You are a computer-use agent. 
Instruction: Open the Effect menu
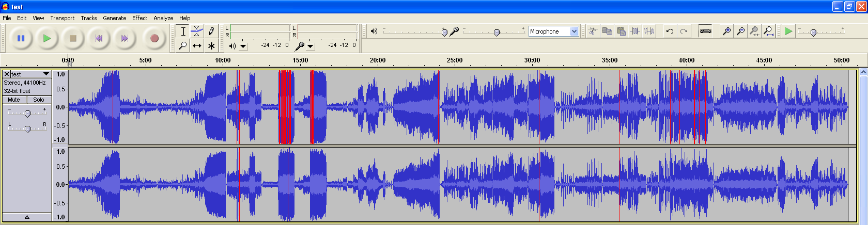(x=140, y=18)
